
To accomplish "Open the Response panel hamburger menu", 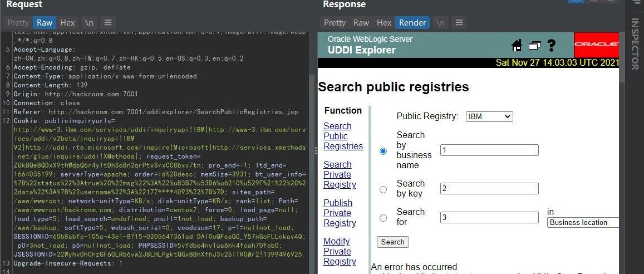I will click(459, 23).
